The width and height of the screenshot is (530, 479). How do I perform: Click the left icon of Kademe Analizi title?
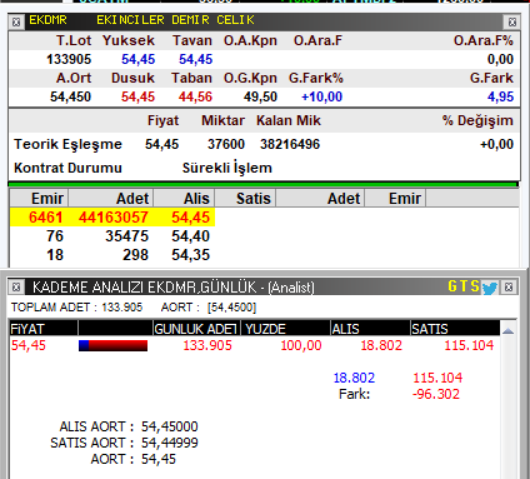point(16,287)
